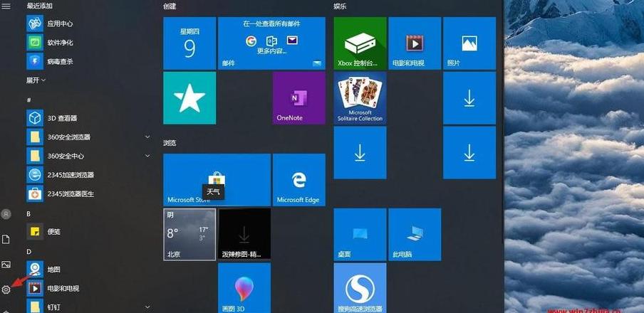Viewport: 644px width, 313px height.
Task: Open the Microsoft Store tile
Action: click(x=217, y=180)
